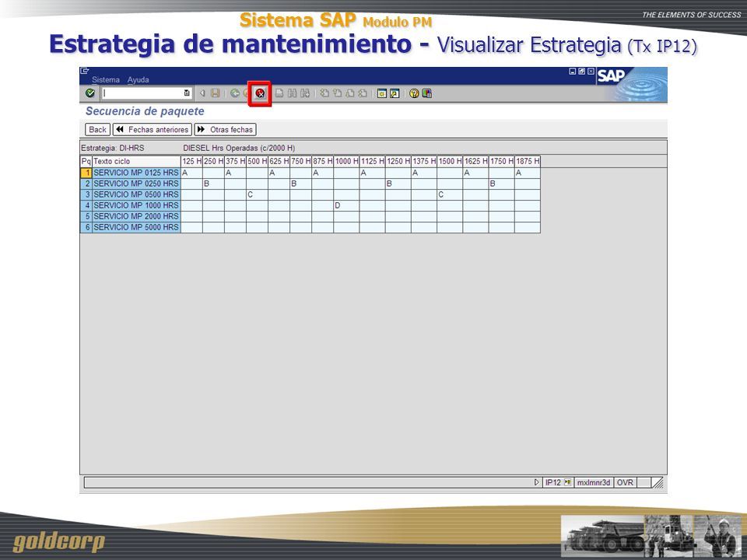Viewport: 747px width, 560px height.
Task: Click the mxlmnr3d server name in the status bar
Action: [x=594, y=482]
